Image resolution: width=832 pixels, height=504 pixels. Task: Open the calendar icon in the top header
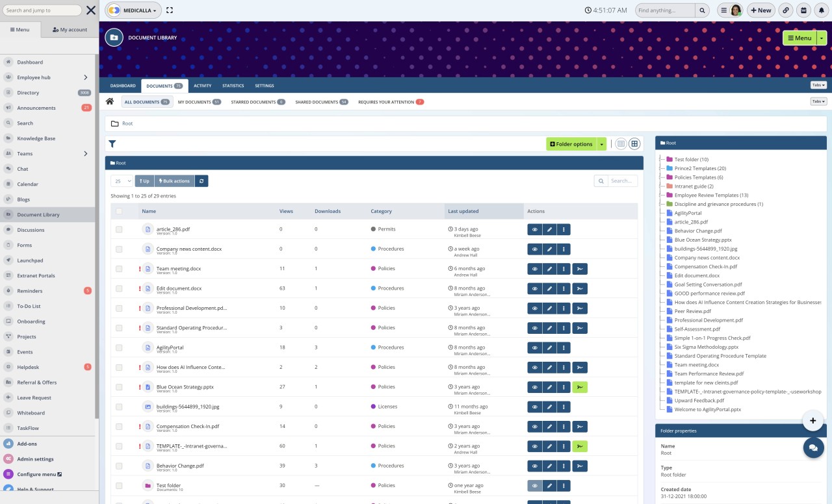tap(803, 10)
